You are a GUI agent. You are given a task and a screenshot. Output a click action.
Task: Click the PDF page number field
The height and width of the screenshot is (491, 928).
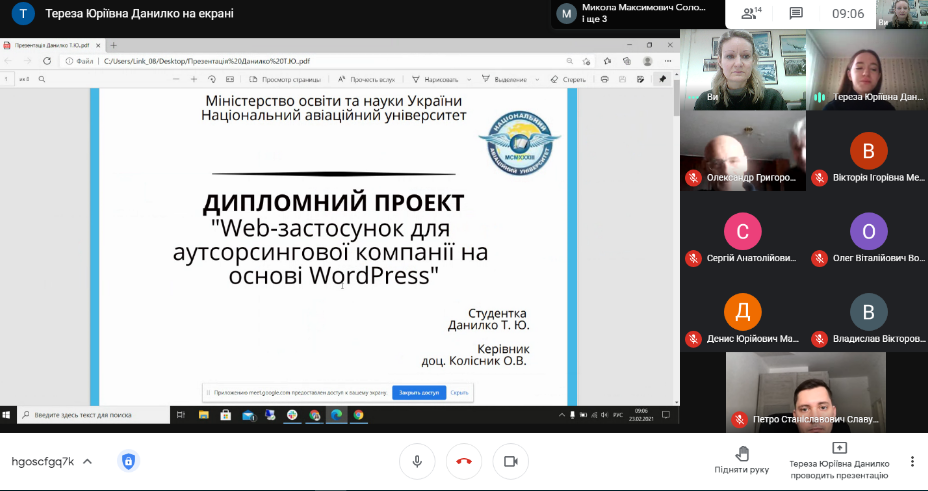(5, 79)
